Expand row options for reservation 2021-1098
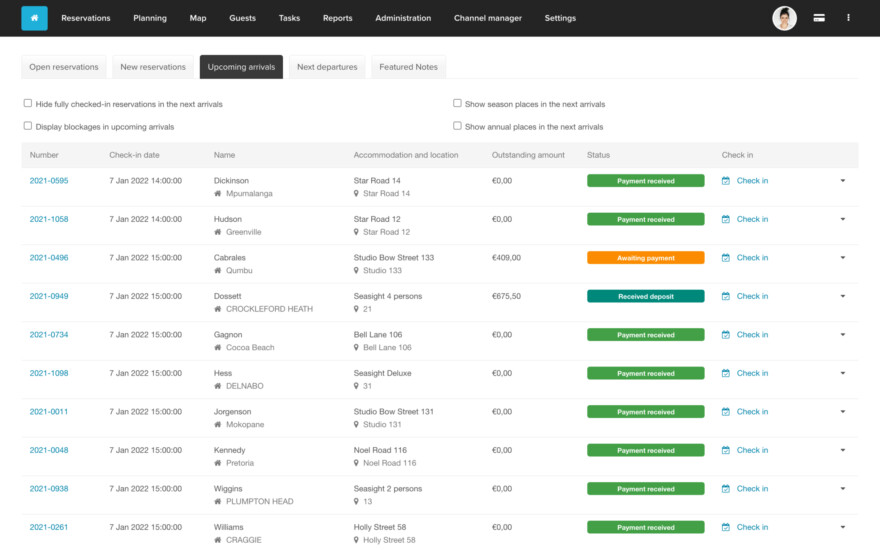The height and width of the screenshot is (550, 880). pyautogui.click(x=842, y=373)
